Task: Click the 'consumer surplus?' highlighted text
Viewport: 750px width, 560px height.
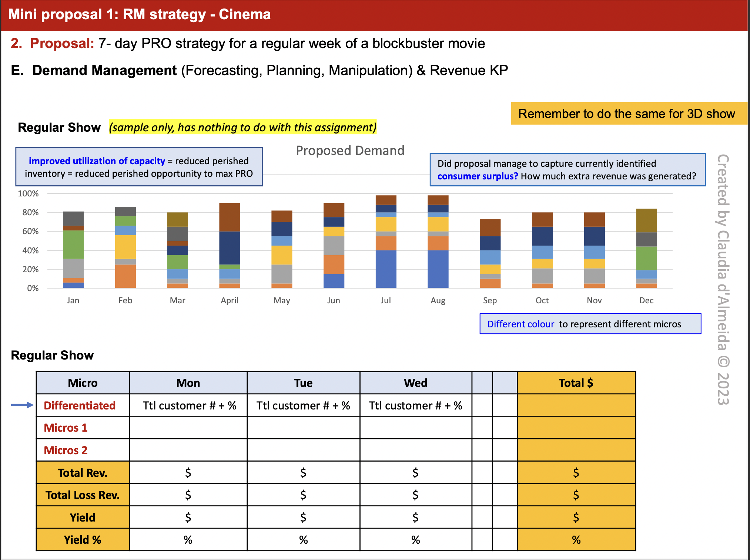Action: pos(477,176)
